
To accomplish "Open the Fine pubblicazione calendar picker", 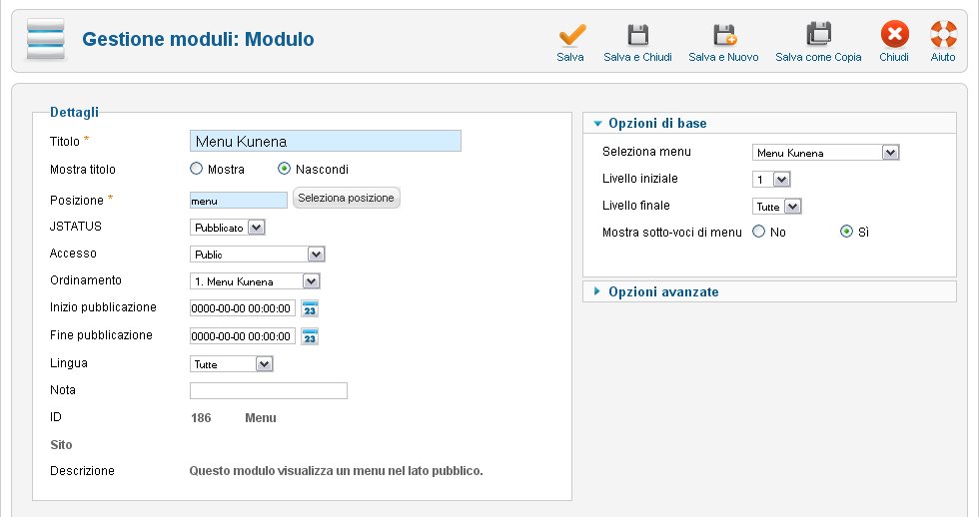I will 310,336.
